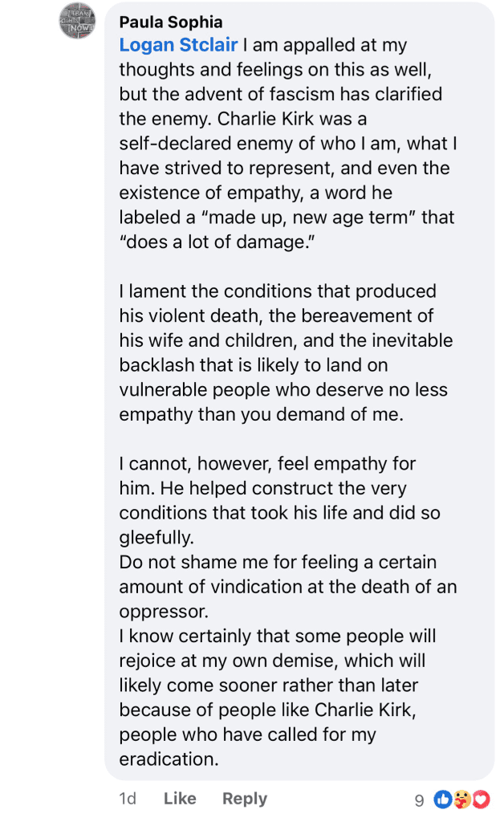The image size is (504, 822).
Task: Open the Paula Sophia commenter name
Action: pos(171,22)
